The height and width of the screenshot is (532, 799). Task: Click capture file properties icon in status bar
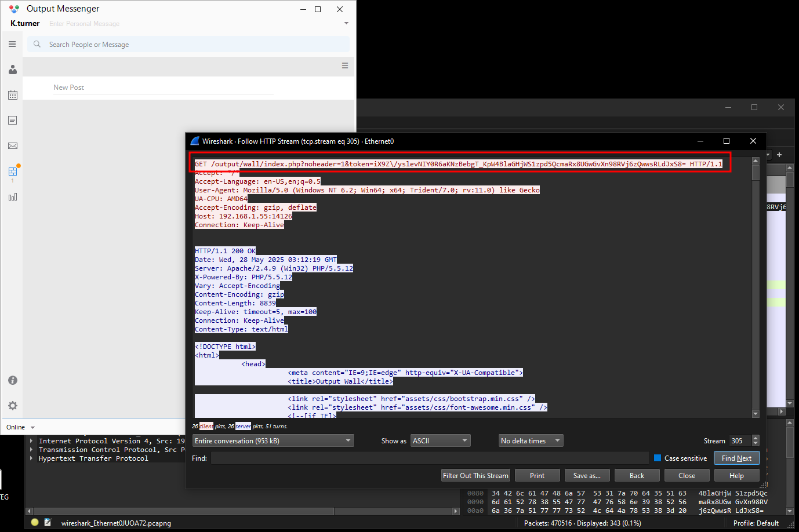48,522
